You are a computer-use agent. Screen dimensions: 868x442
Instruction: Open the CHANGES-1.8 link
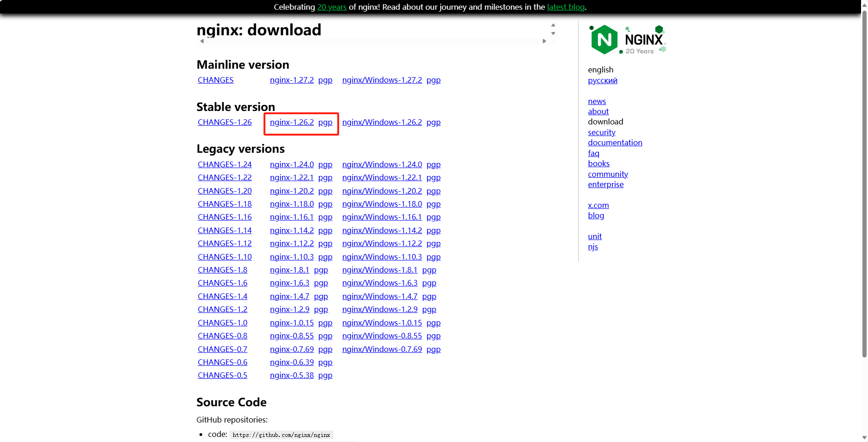222,270
